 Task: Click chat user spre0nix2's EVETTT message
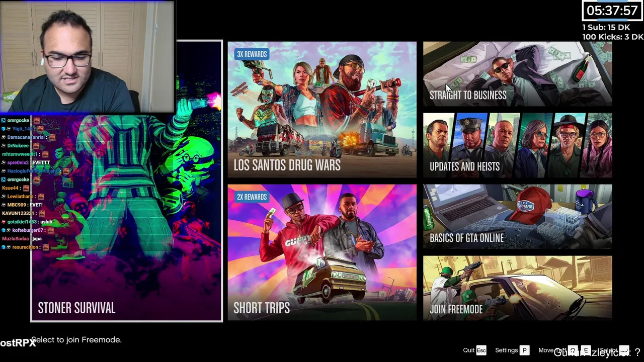click(x=41, y=163)
